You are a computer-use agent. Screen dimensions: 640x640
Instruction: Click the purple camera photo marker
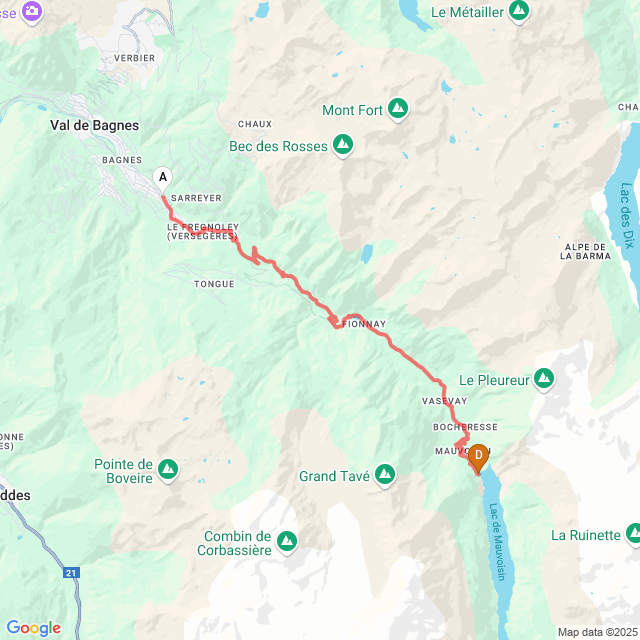click(32, 12)
